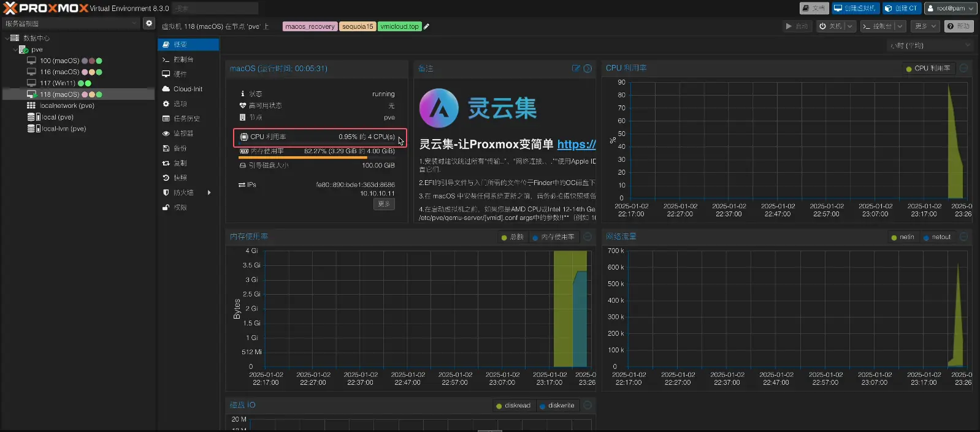The height and width of the screenshot is (432, 980).
Task: Collapse the pve node in the tree
Action: 15,50
